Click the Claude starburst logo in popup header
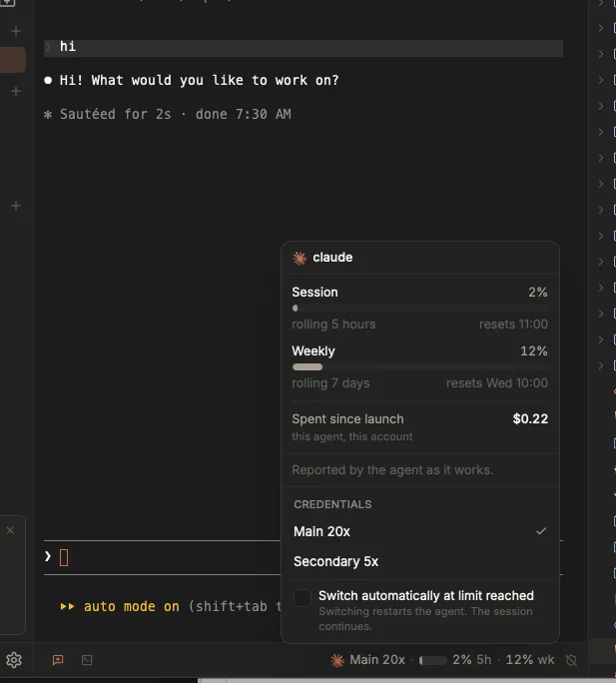616x683 pixels. coord(300,258)
